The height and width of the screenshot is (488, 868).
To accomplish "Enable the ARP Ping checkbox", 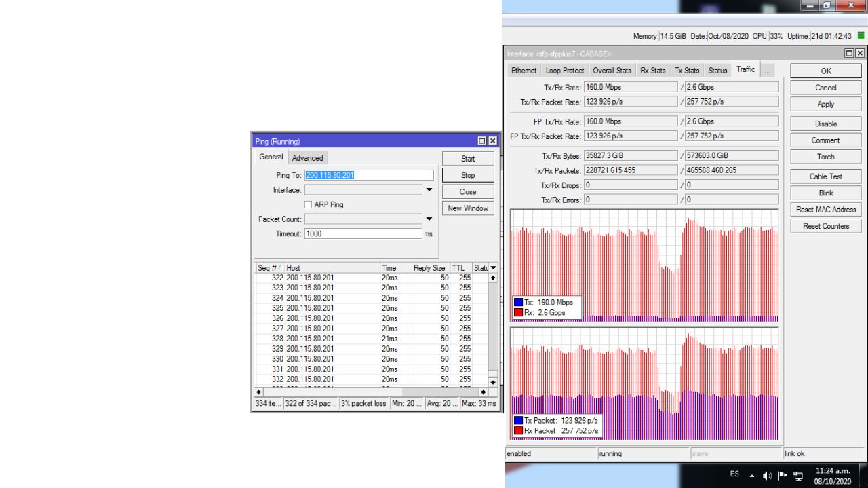I will coord(309,204).
